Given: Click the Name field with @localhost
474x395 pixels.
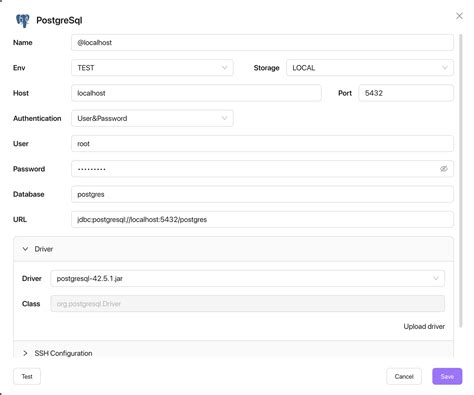Looking at the screenshot, I should pyautogui.click(x=262, y=42).
